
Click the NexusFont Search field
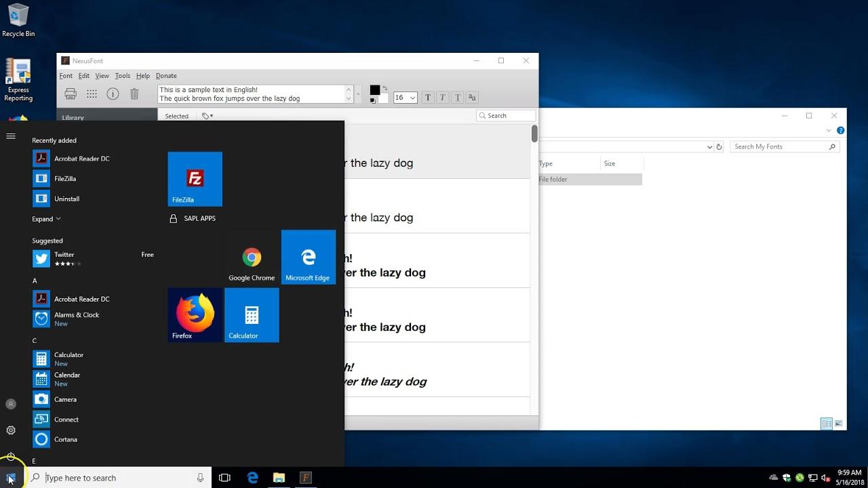tap(505, 116)
